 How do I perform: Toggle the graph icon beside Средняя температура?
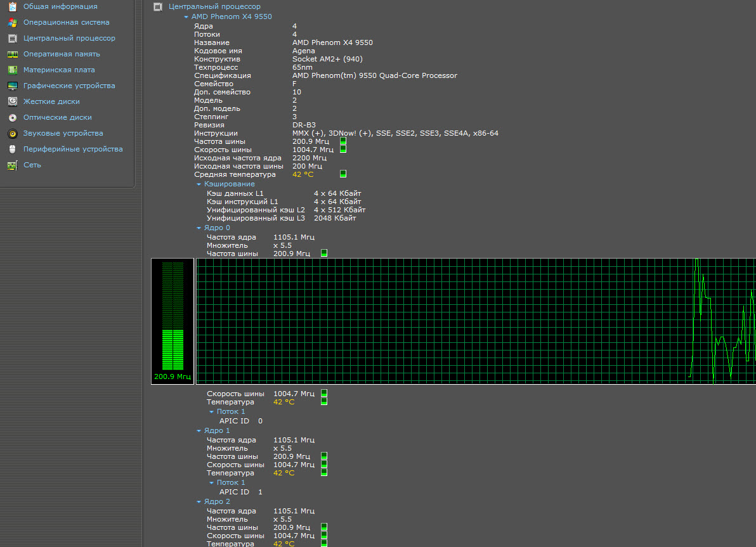[x=343, y=174]
